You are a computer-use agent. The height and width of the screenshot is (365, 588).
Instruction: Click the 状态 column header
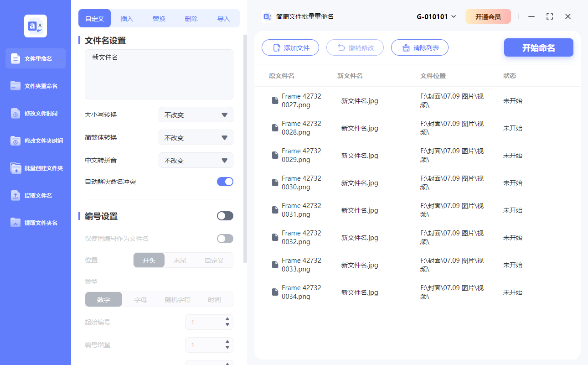510,76
